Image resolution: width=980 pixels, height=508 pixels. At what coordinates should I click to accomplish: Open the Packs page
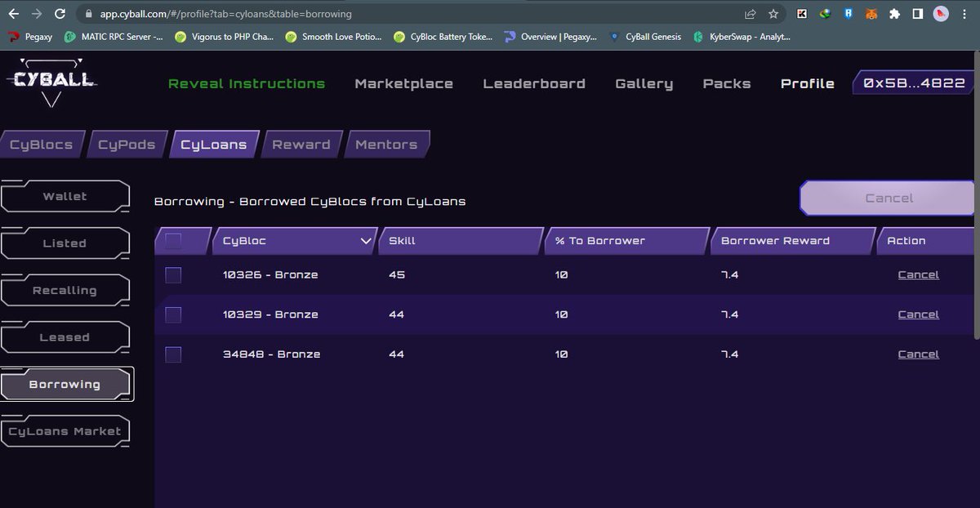pos(727,83)
